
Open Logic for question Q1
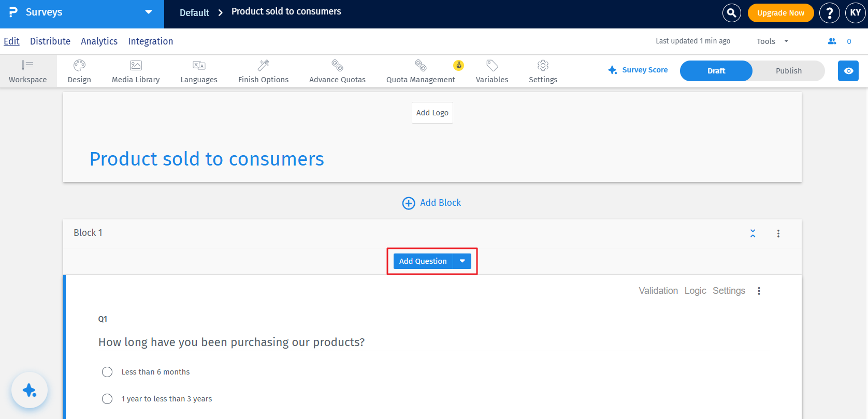tap(695, 291)
